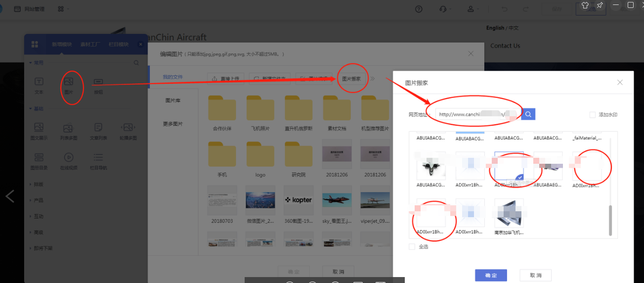Add the 在线视频 (online video) module
Viewport: 644px width, 283px height.
coord(69,157)
